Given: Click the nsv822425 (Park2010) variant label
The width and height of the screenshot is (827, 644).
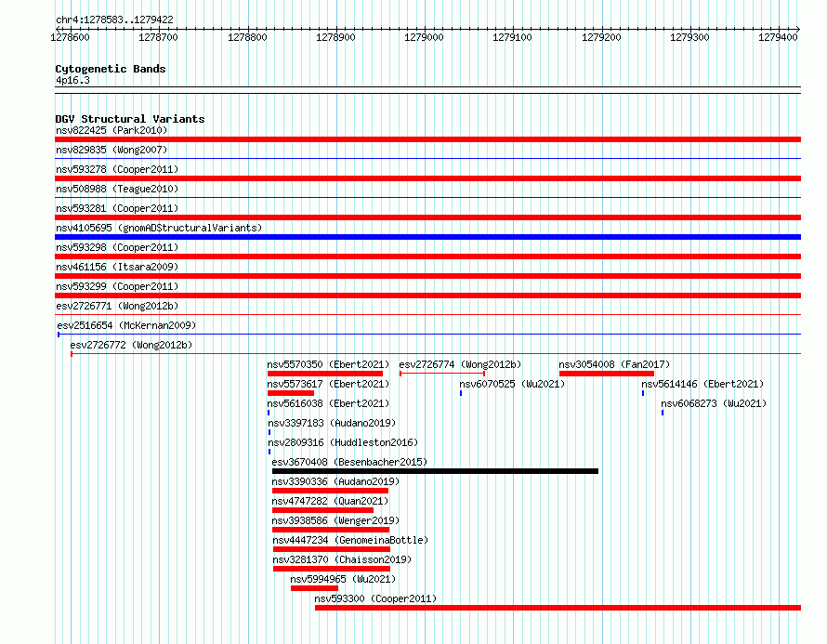Looking at the screenshot, I should click(112, 130).
